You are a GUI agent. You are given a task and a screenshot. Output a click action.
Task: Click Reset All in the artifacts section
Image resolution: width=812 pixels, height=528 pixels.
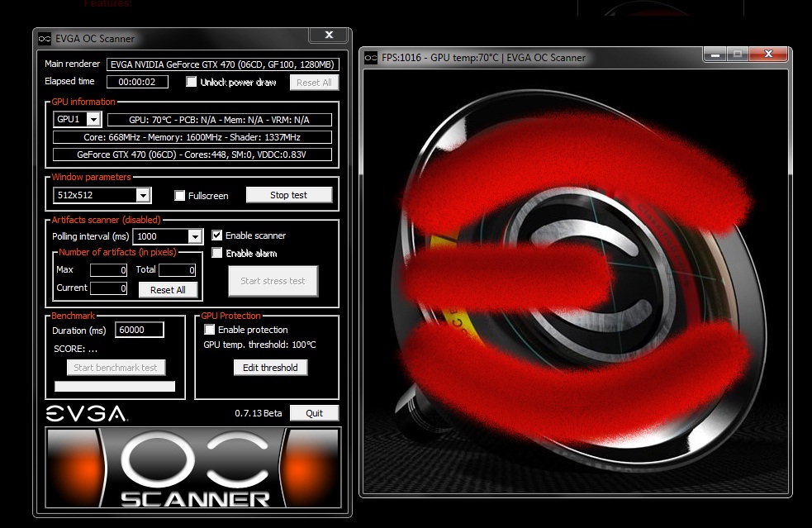coord(168,290)
